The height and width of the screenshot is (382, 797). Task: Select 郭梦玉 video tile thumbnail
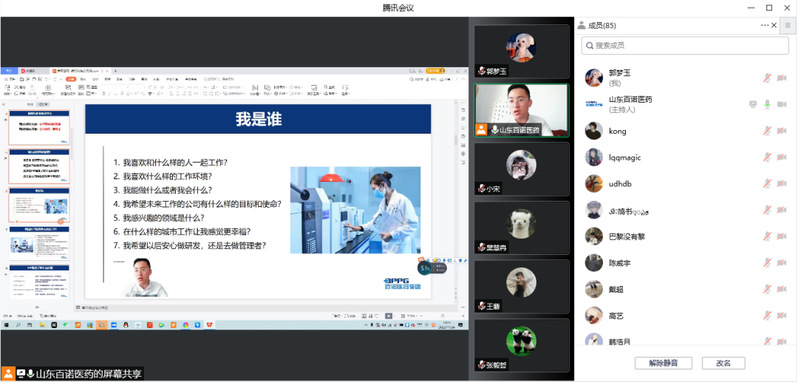coord(521,51)
